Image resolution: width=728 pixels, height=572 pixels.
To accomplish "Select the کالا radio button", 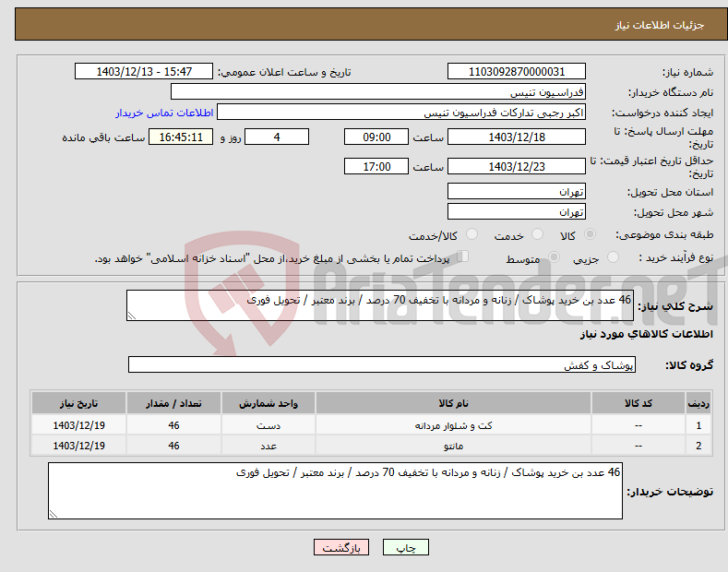I will click(590, 234).
